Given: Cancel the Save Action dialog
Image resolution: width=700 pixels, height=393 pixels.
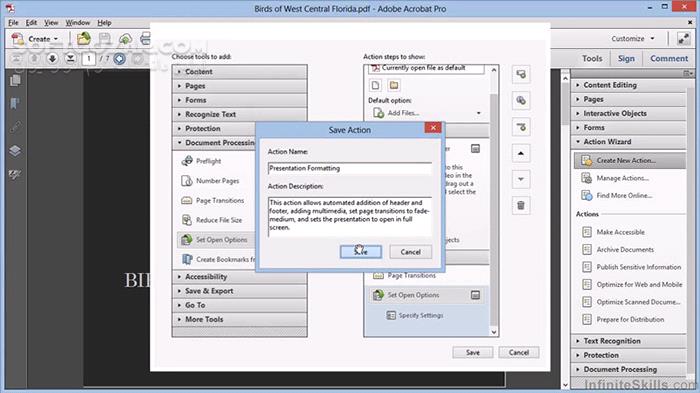Looking at the screenshot, I should 411,252.
